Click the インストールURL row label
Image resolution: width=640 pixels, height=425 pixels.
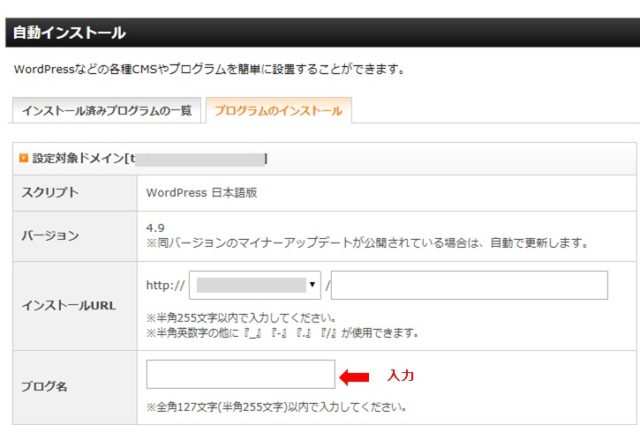coord(68,305)
